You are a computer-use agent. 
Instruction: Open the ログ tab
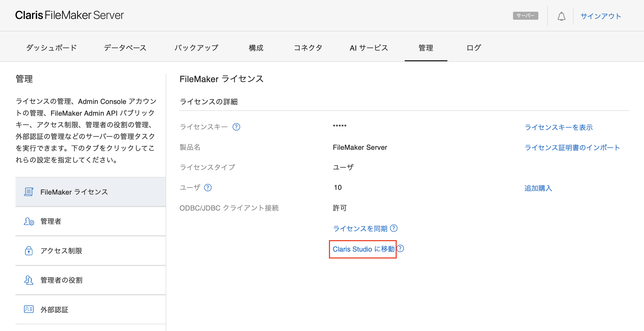point(474,48)
